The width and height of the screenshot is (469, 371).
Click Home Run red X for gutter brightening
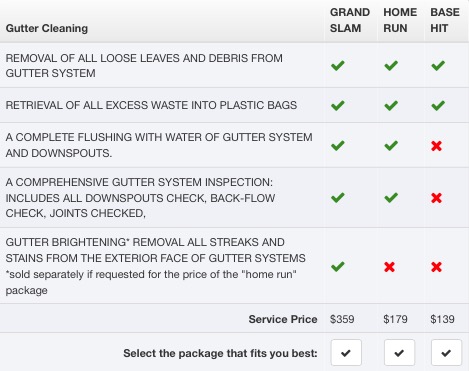[x=389, y=267]
